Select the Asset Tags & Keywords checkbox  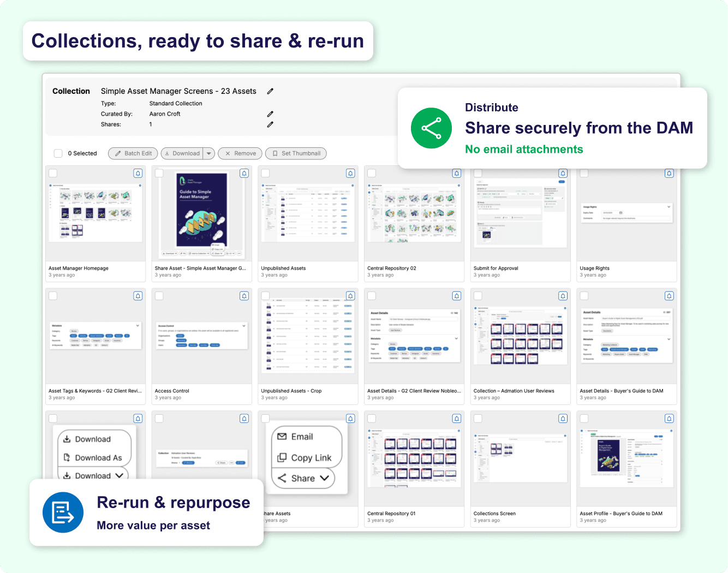[x=53, y=296]
